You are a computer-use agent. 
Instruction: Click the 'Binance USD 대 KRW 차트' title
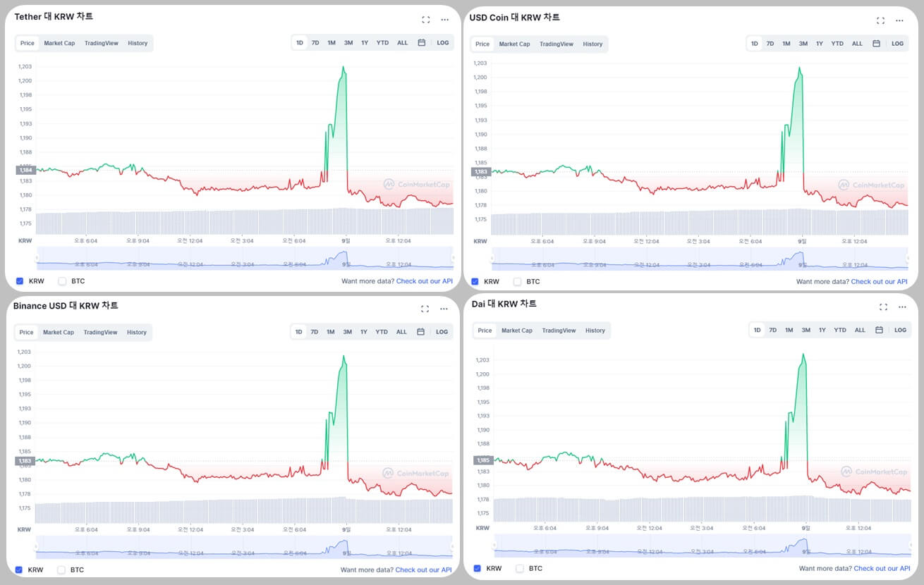coord(66,306)
